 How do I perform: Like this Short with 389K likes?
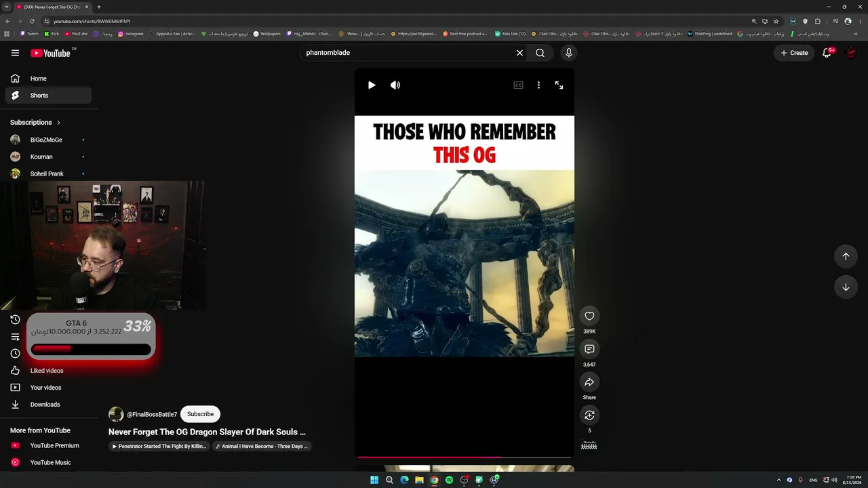pos(589,316)
